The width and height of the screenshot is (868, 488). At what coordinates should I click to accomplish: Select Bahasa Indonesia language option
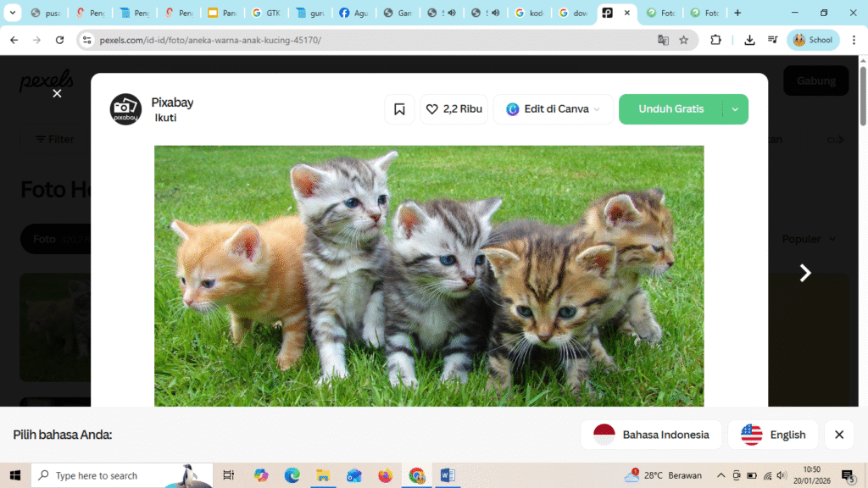pyautogui.click(x=651, y=435)
